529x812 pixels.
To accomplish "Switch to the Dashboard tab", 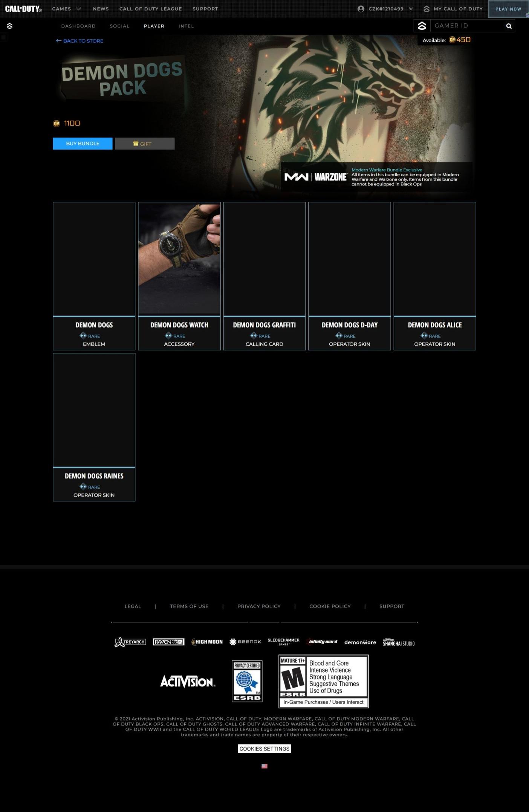I will click(78, 26).
